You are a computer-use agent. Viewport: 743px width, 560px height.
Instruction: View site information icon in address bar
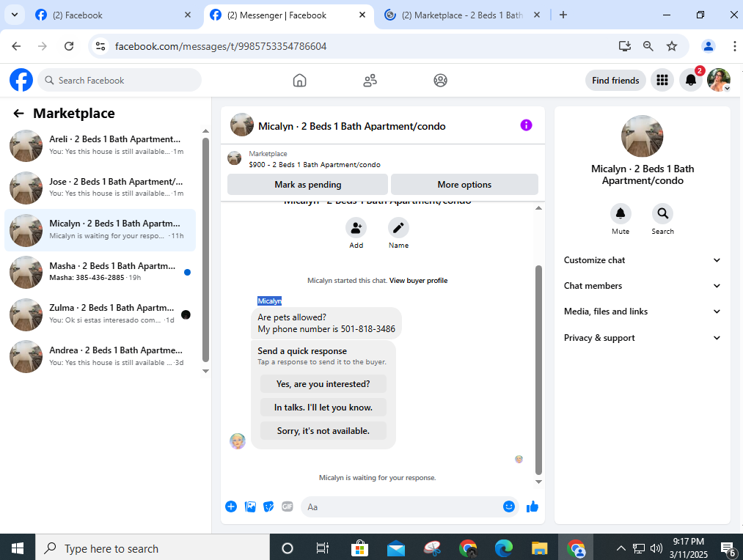100,46
